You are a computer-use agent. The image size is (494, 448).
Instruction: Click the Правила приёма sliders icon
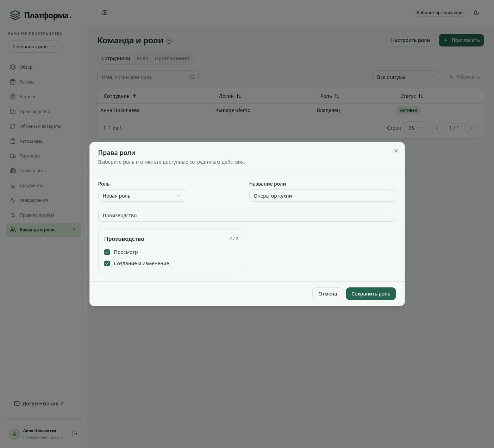[13, 215]
